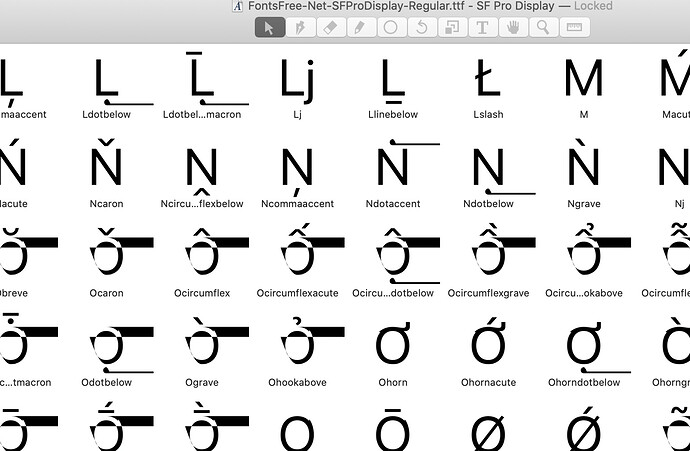
Task: Activate the Scale tool
Action: [x=452, y=28]
